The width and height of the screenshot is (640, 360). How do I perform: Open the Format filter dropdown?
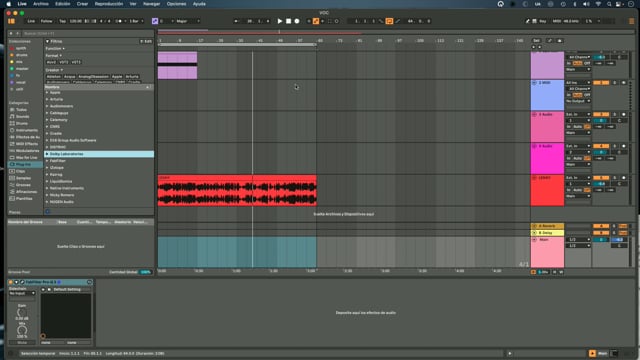point(54,56)
